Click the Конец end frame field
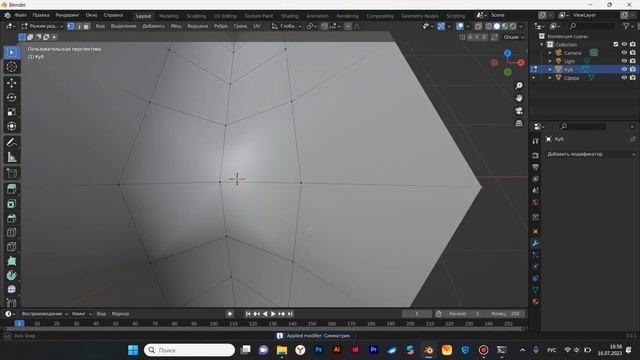 [x=506, y=314]
